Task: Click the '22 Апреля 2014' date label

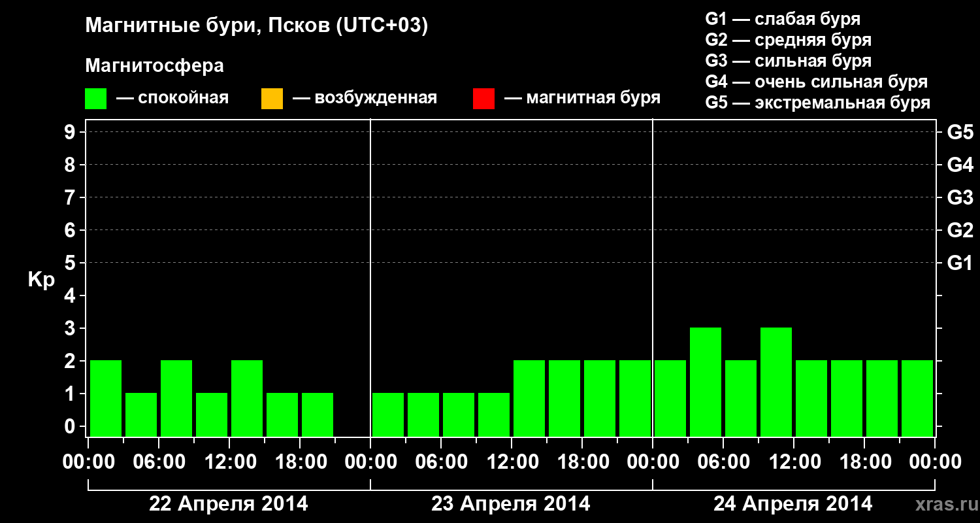Action: pos(229,504)
